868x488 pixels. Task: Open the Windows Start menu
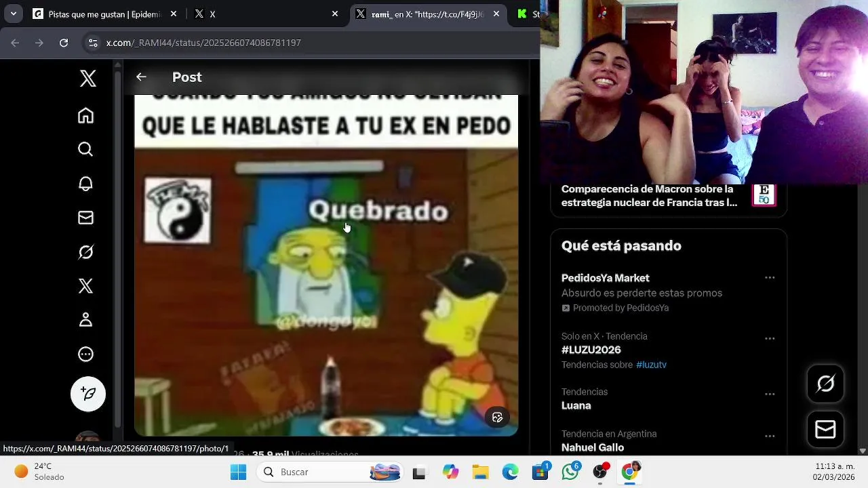[x=238, y=472]
